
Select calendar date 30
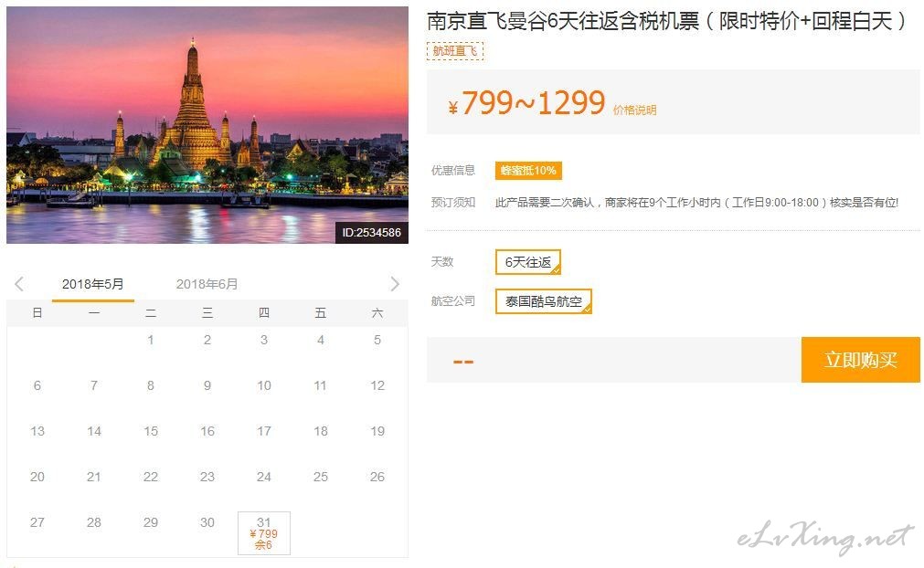click(x=207, y=522)
